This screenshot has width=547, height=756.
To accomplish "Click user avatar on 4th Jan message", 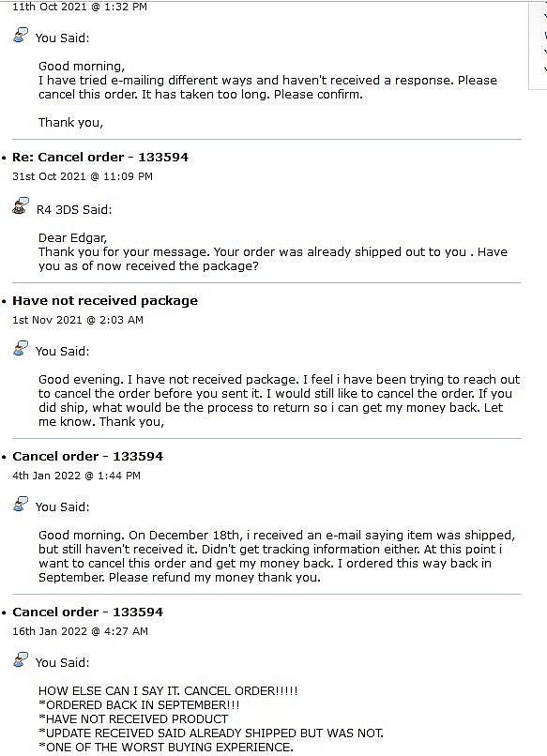I will pos(21,505).
